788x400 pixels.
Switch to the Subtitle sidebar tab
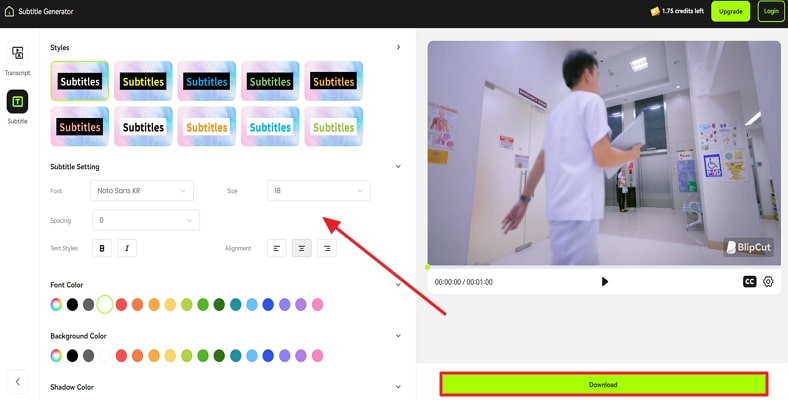click(17, 102)
